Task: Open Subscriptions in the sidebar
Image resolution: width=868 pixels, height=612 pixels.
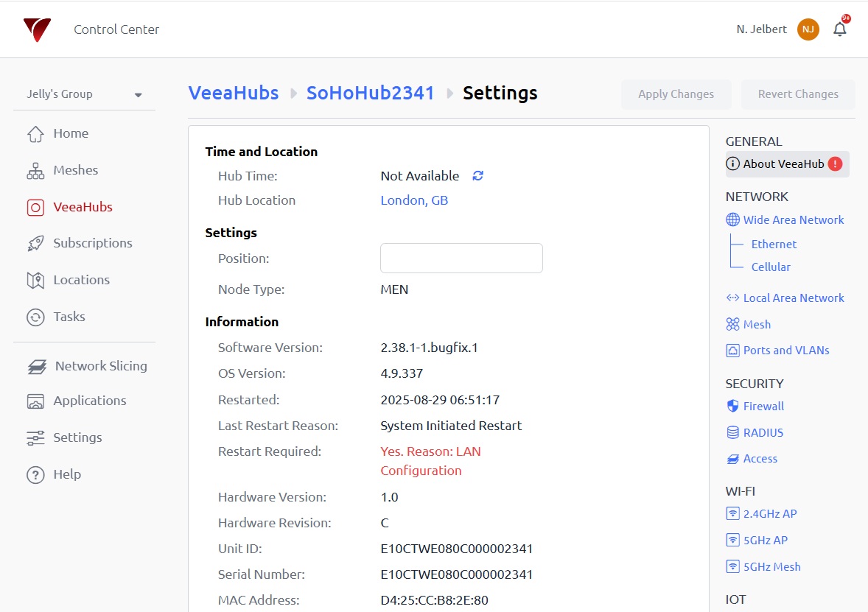Action: [92, 243]
